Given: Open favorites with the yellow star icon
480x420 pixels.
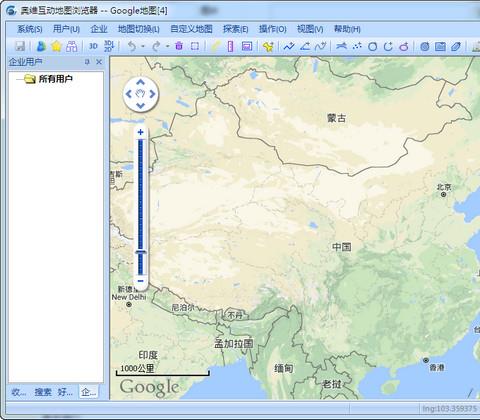Looking at the screenshot, I should click(x=56, y=46).
